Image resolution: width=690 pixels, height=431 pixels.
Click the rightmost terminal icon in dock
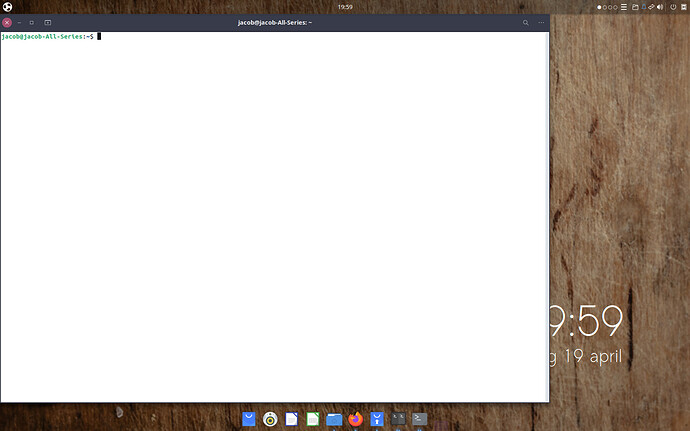tap(420, 419)
